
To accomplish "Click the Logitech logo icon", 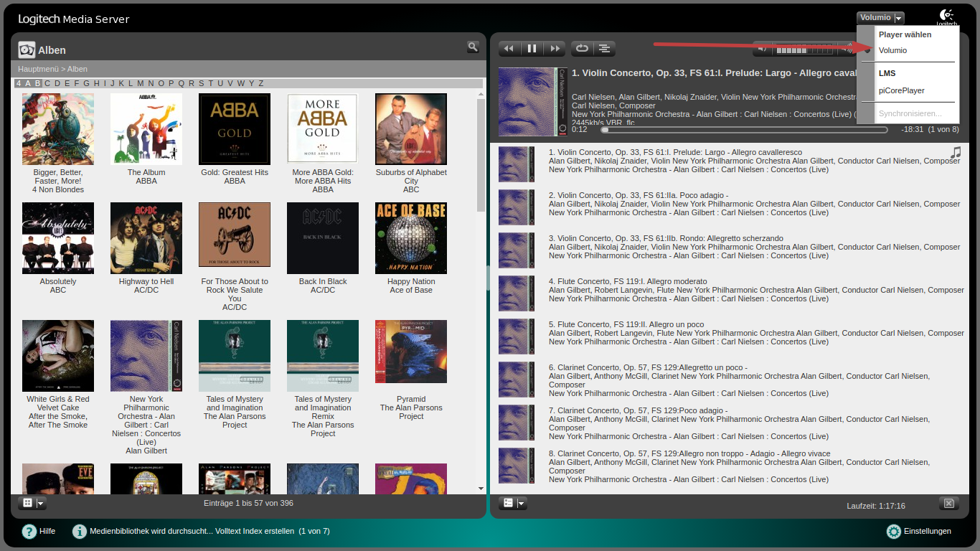I will click(x=946, y=17).
